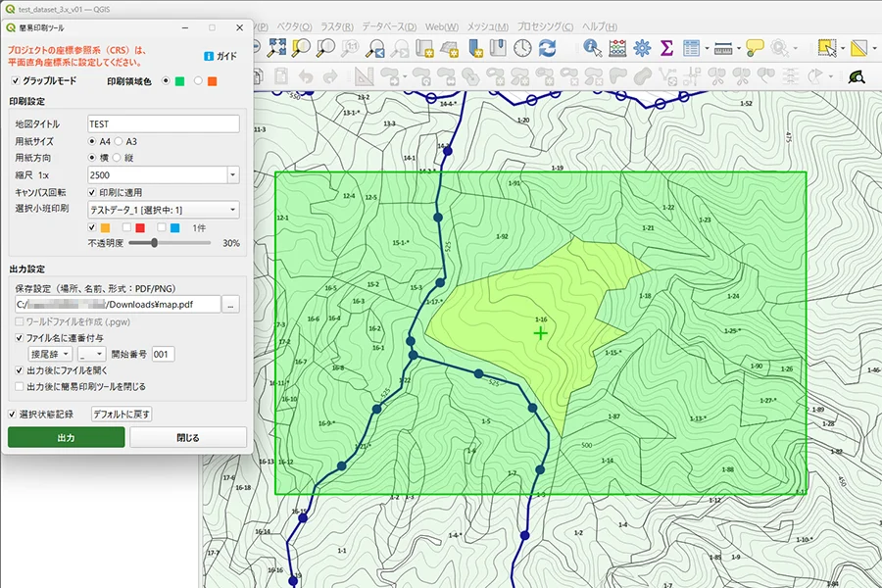
Task: Open ベクタ(O) menu
Action: pyautogui.click(x=294, y=26)
